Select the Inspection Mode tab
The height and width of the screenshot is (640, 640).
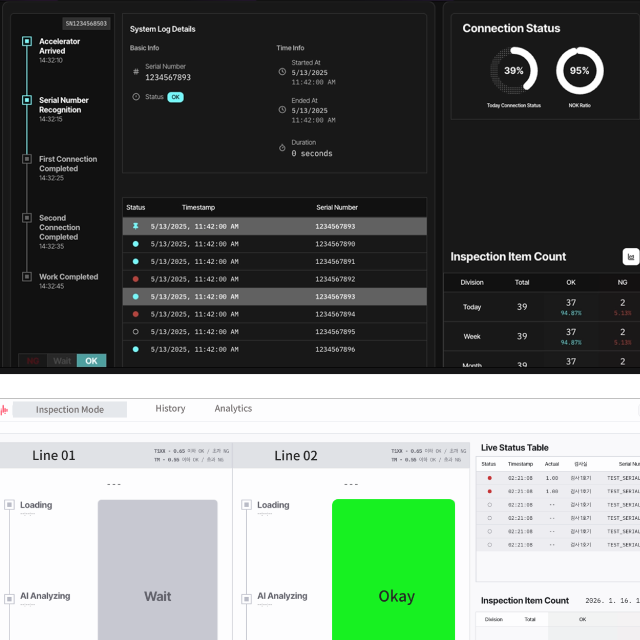click(x=70, y=409)
